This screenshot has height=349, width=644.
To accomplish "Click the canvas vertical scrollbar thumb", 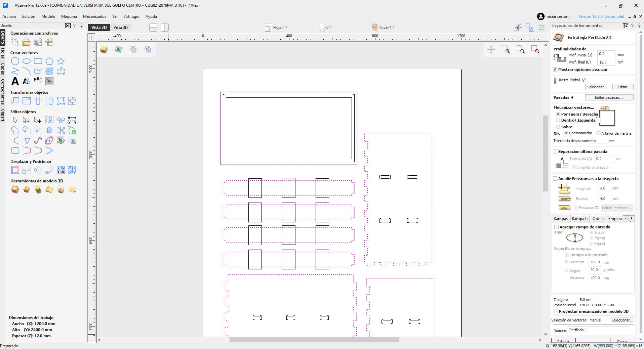I will coord(545,154).
